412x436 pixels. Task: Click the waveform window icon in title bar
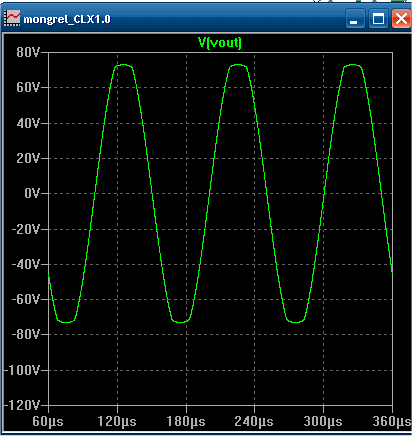click(12, 18)
